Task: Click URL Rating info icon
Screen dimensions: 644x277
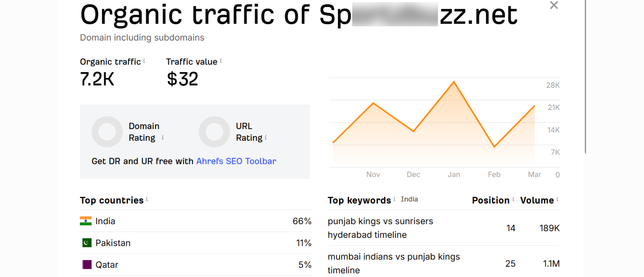Action: click(x=266, y=137)
